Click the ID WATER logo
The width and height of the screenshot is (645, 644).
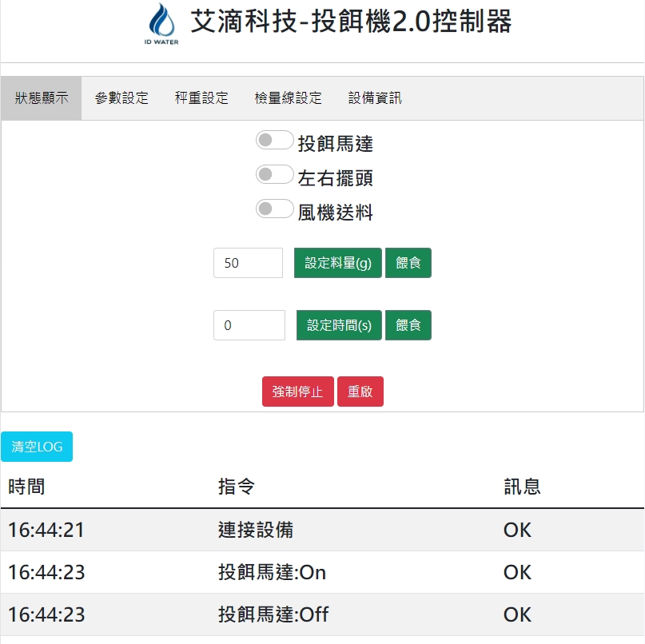point(161,24)
